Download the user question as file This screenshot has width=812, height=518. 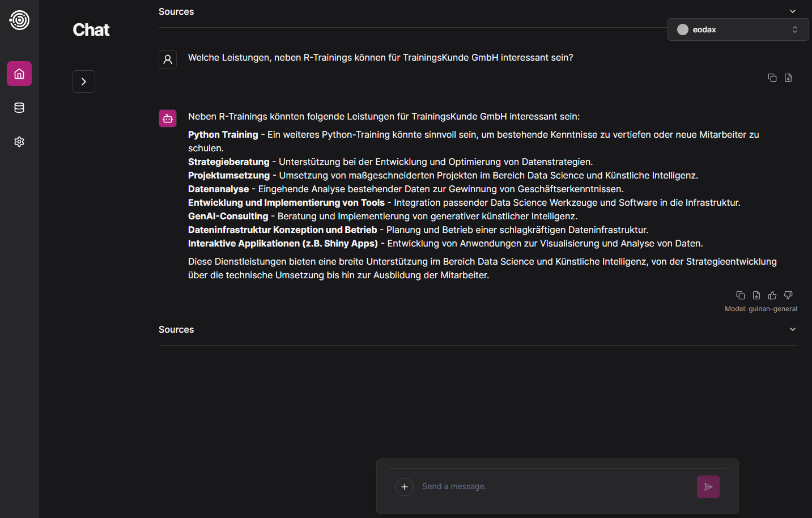[788, 78]
